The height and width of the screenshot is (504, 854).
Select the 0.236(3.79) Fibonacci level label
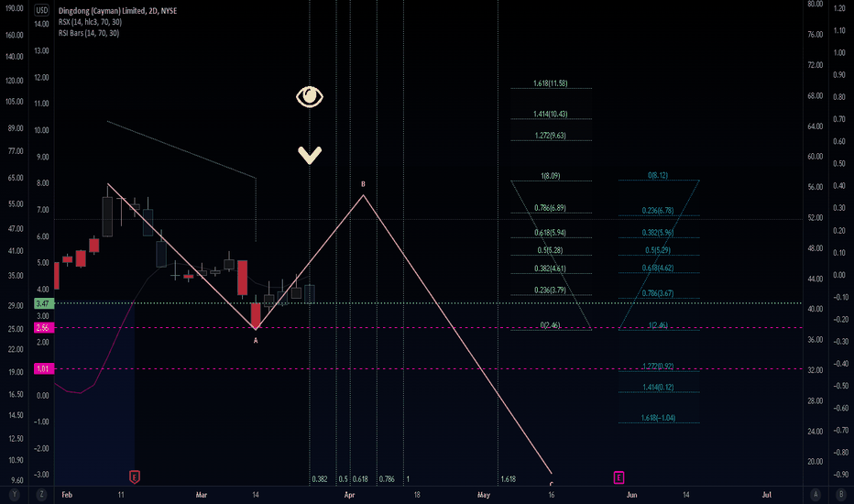(550, 290)
